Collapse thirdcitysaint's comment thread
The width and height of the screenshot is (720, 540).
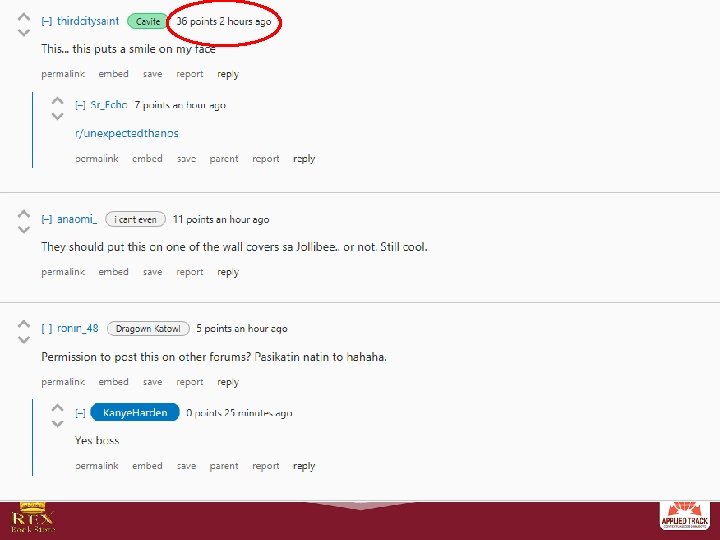click(x=46, y=21)
